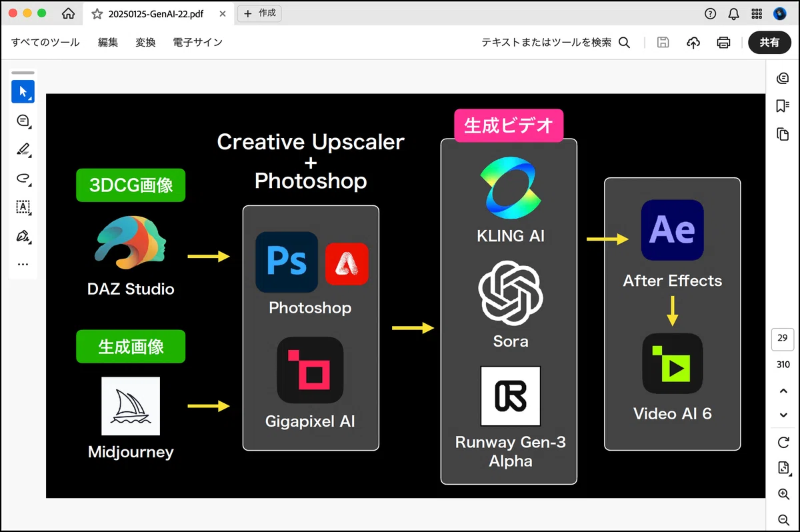Screen dimensions: 800x532
Task: Click the 共有 share button
Action: pyautogui.click(x=769, y=43)
